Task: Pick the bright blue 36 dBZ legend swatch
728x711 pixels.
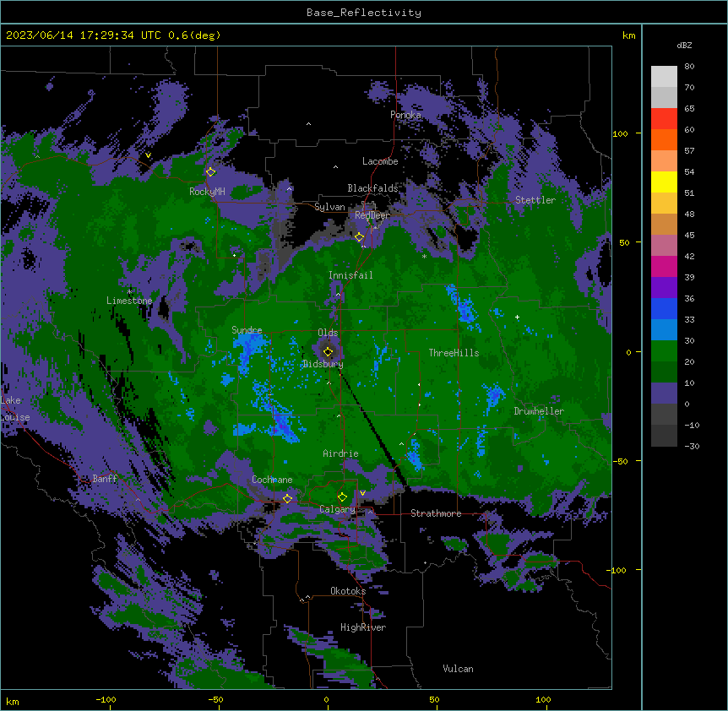Action: tap(664, 308)
